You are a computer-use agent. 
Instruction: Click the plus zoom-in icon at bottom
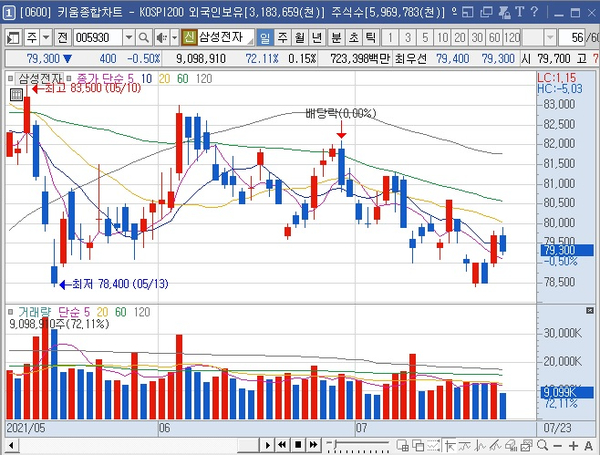pyautogui.click(x=573, y=446)
